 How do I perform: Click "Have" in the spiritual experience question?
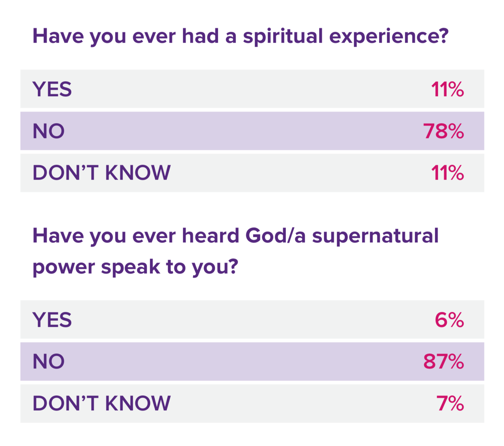click(58, 36)
